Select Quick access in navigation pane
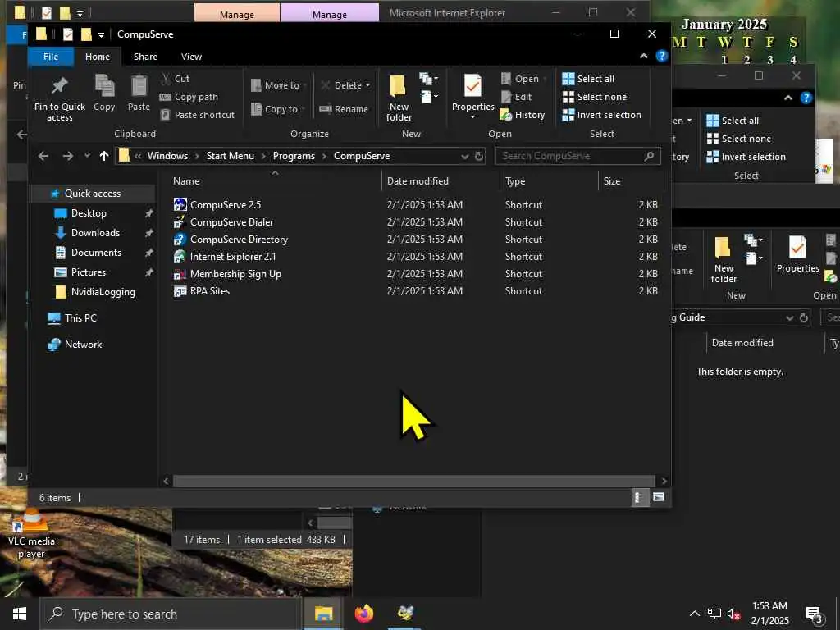The image size is (840, 630). [92, 194]
